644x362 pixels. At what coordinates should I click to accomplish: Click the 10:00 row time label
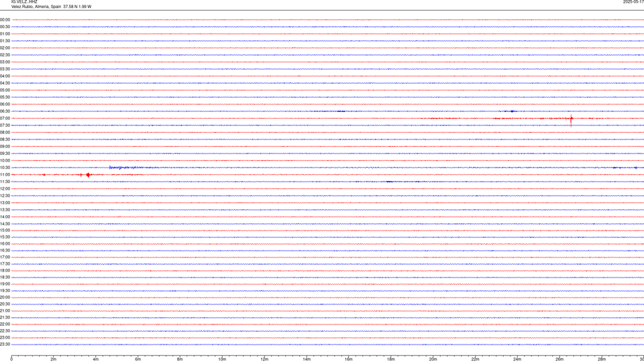click(5, 160)
